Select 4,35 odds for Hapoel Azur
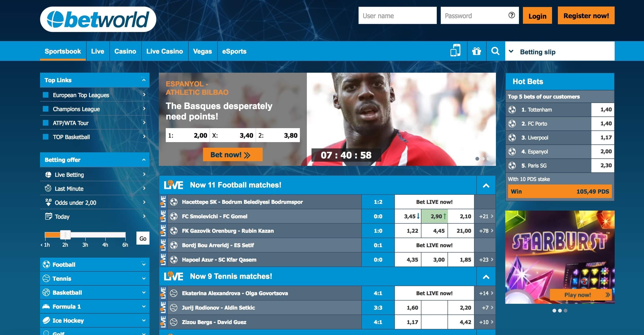Image resolution: width=644 pixels, height=335 pixels. 408,260
